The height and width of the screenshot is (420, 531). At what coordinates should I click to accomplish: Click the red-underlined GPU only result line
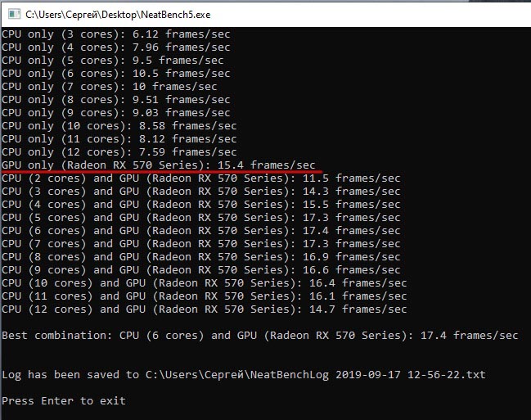pyautogui.click(x=159, y=165)
